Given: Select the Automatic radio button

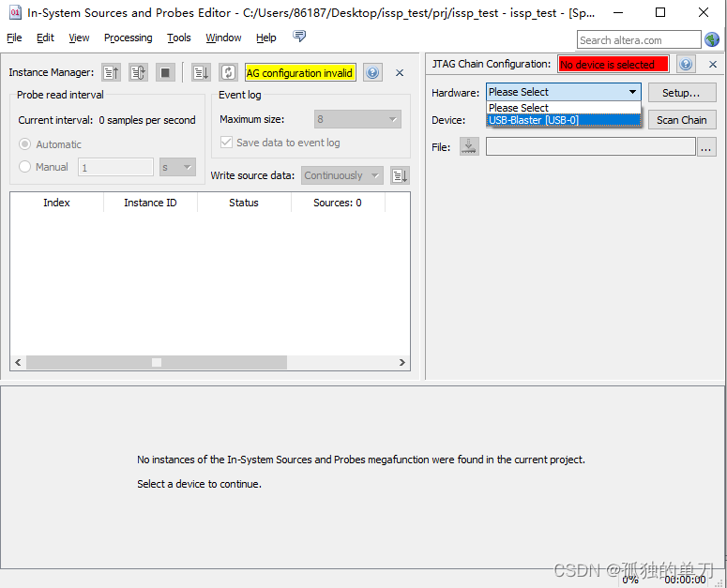Looking at the screenshot, I should (x=24, y=144).
